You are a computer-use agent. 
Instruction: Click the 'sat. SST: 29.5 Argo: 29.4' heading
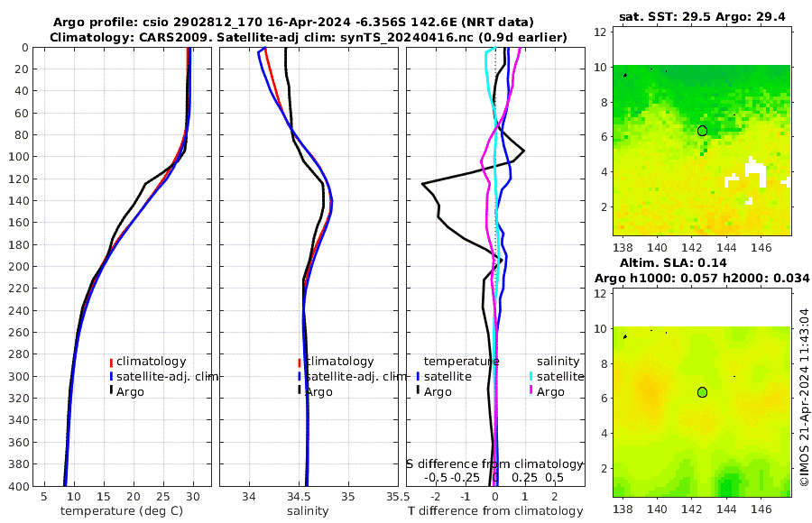point(702,17)
